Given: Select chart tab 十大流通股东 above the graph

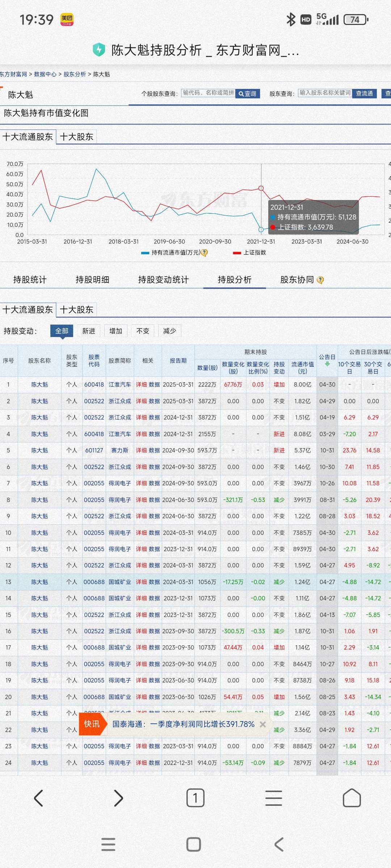Looking at the screenshot, I should pos(28,137).
